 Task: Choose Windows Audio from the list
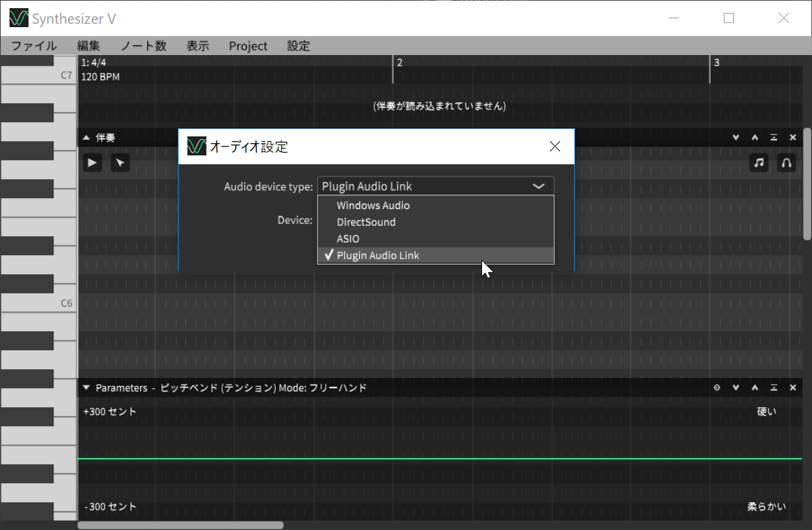[435, 206]
